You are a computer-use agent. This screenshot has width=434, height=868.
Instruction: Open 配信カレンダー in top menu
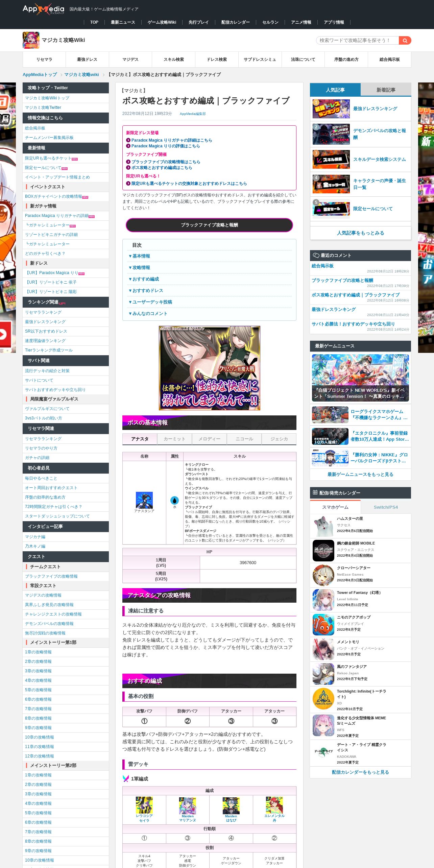click(236, 22)
